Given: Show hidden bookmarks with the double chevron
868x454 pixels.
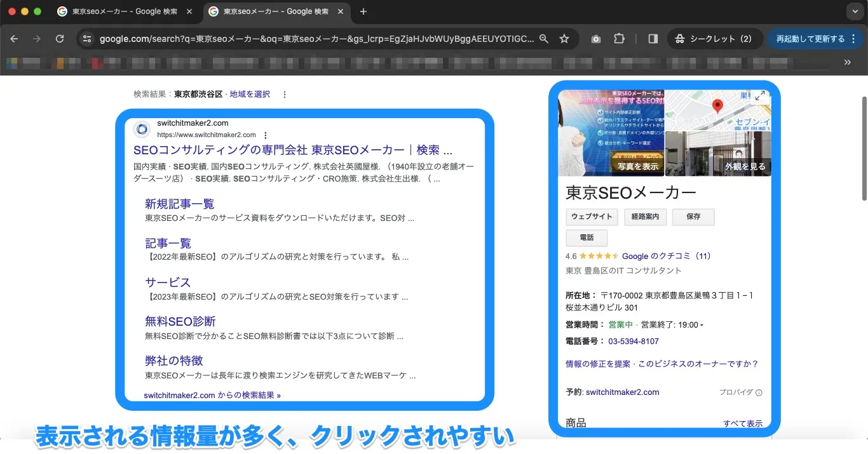Looking at the screenshot, I should pyautogui.click(x=847, y=62).
